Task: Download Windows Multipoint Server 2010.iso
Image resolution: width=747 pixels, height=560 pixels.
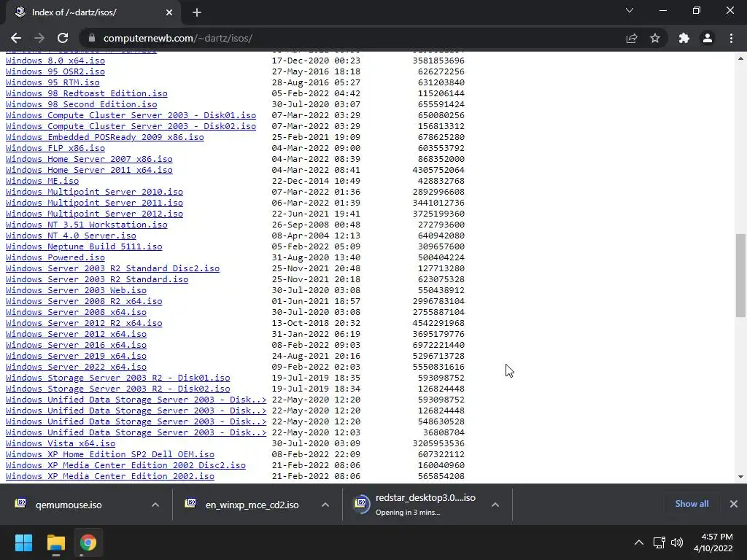Action: coord(94,192)
